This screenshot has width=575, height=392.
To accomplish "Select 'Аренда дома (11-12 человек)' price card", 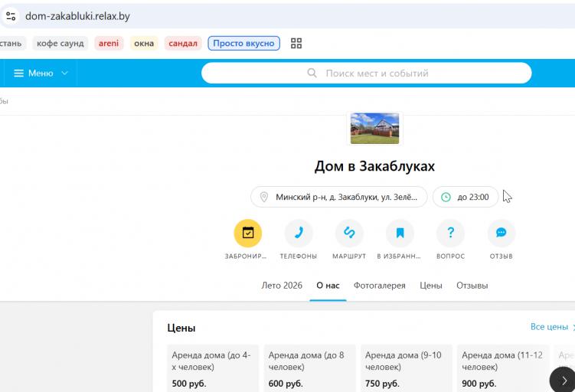I will pos(503,367).
